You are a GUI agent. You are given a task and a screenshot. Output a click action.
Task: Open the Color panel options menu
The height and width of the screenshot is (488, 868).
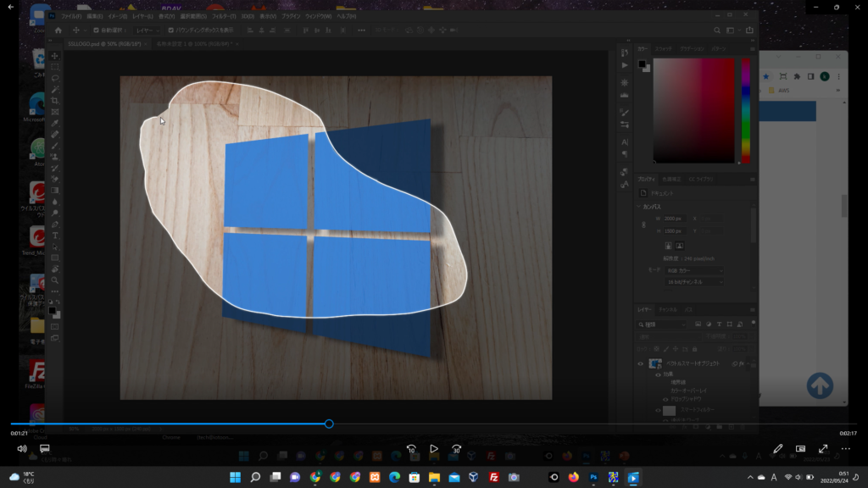click(x=753, y=48)
